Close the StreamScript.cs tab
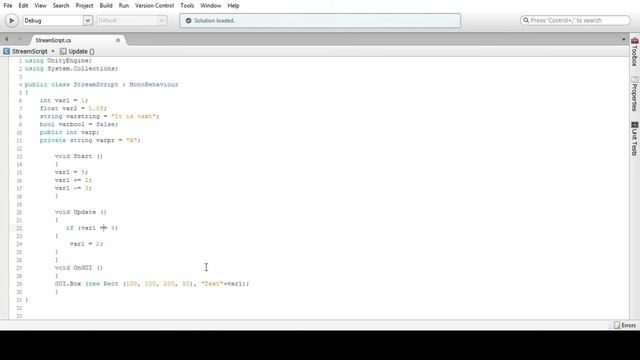Viewport: 640px width, 360px height. pyautogui.click(x=118, y=40)
